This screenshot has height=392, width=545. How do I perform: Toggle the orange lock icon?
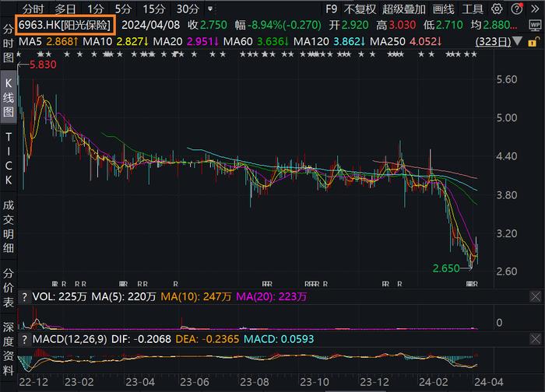(532, 42)
